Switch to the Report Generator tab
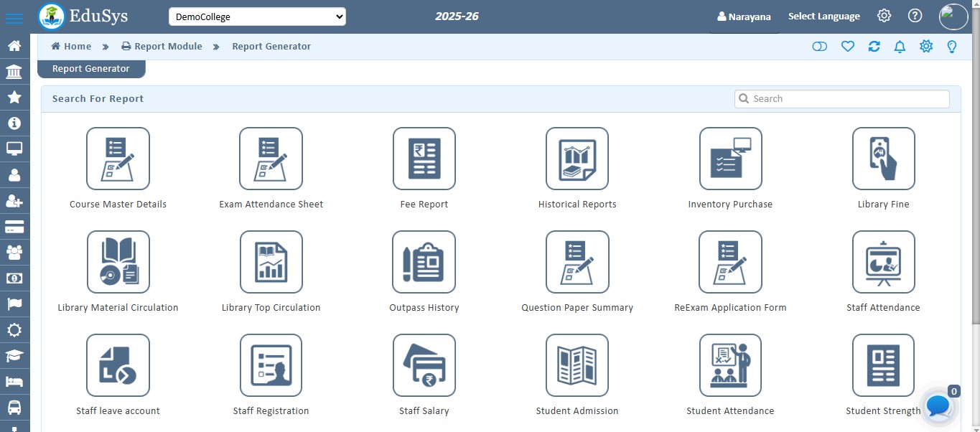 pos(91,69)
